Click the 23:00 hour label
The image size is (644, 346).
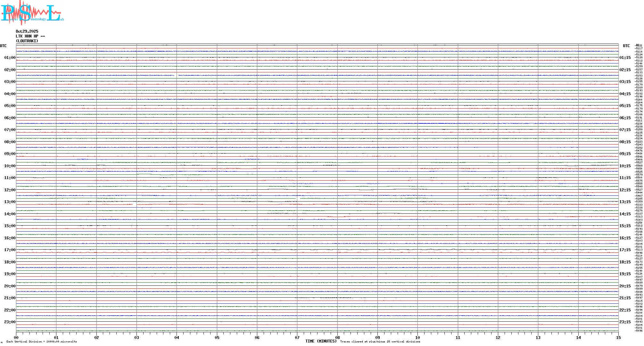[x=10, y=322]
